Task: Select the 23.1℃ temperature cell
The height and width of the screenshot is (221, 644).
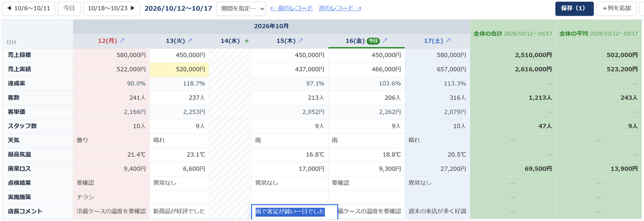Action: pyautogui.click(x=179, y=155)
